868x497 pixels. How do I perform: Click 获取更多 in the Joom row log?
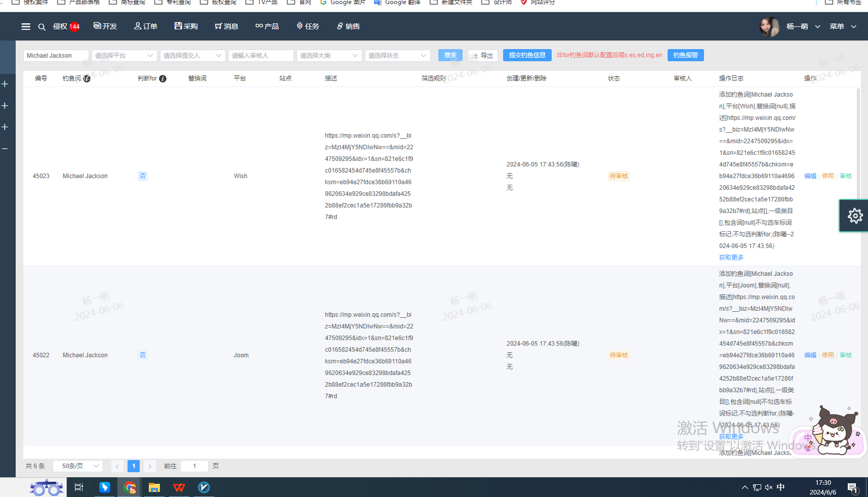[731, 437]
